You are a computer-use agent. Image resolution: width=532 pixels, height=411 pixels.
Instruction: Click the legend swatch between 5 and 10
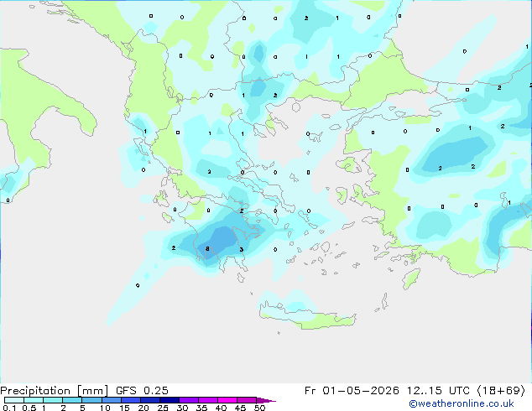[x=91, y=400]
